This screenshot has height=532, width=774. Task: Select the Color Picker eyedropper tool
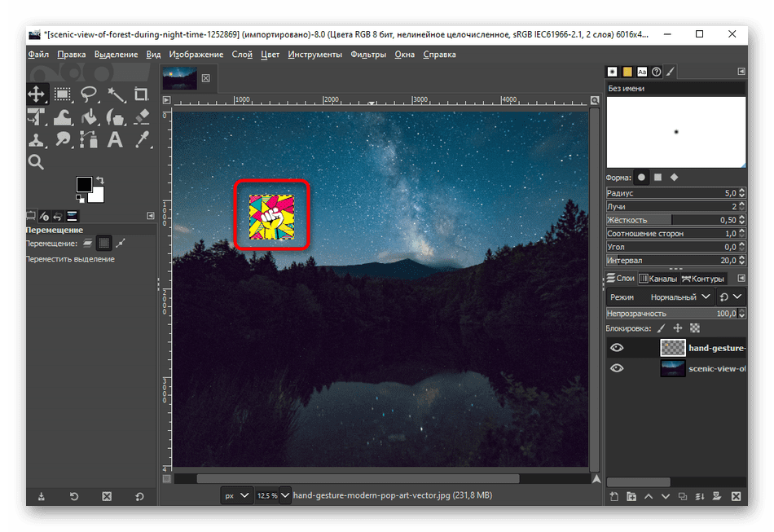point(143,140)
